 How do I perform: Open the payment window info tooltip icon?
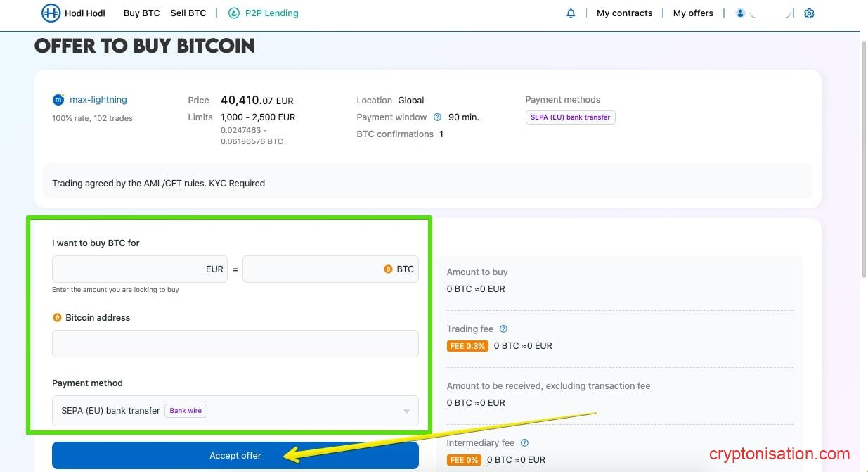tap(438, 117)
